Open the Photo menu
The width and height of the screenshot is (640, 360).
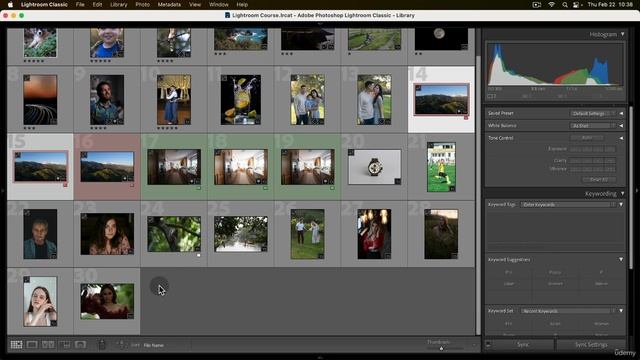pyautogui.click(x=142, y=4)
